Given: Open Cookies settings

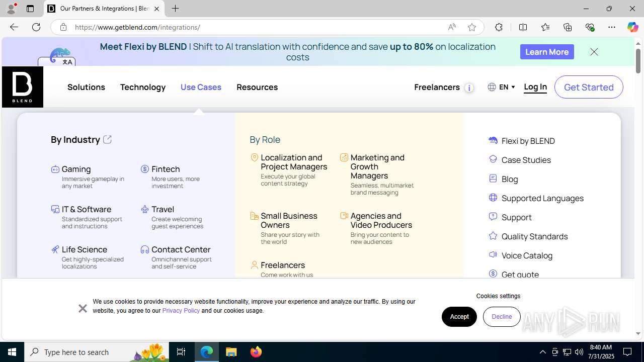Looking at the screenshot, I should tap(498, 296).
